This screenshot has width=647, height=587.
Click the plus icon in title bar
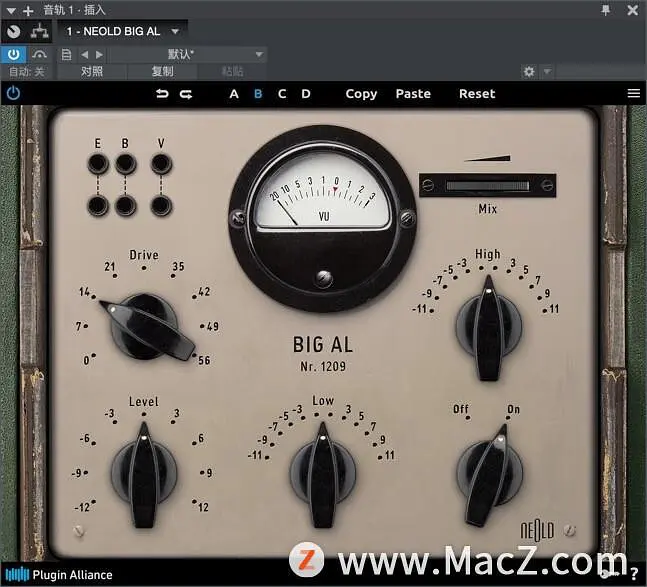(x=28, y=11)
